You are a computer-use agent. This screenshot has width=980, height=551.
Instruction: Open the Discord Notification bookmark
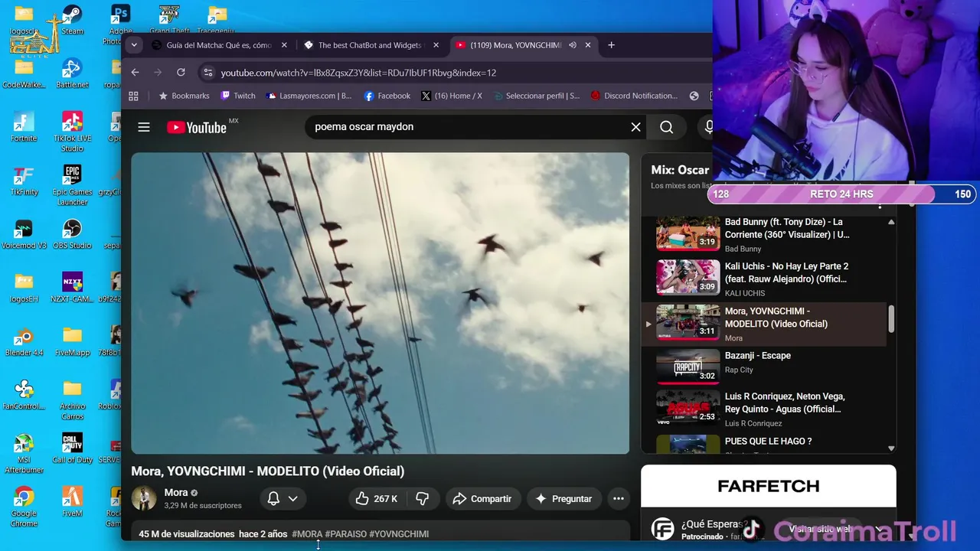(x=634, y=96)
